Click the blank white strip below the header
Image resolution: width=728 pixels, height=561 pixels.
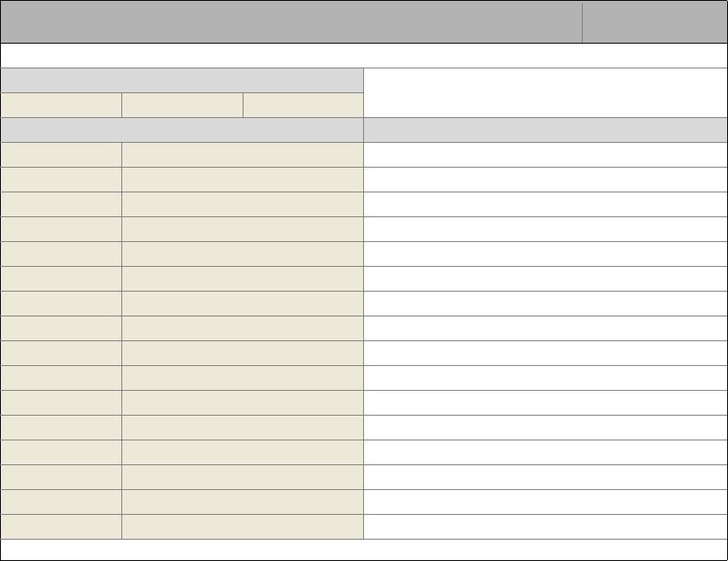click(364, 56)
